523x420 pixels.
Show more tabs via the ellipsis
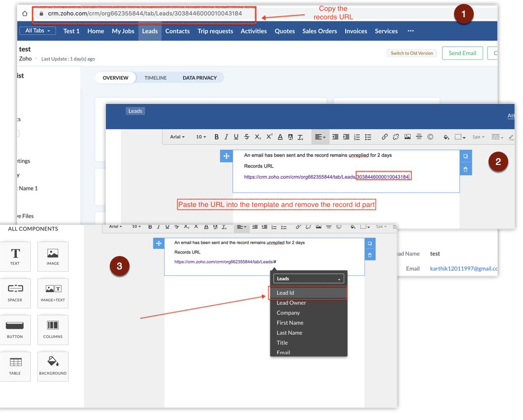[x=411, y=31]
